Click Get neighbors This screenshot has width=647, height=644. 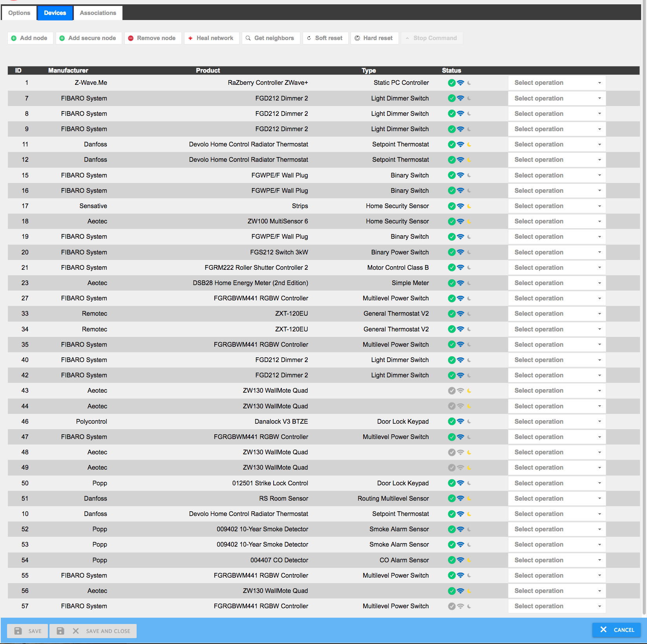tap(271, 38)
